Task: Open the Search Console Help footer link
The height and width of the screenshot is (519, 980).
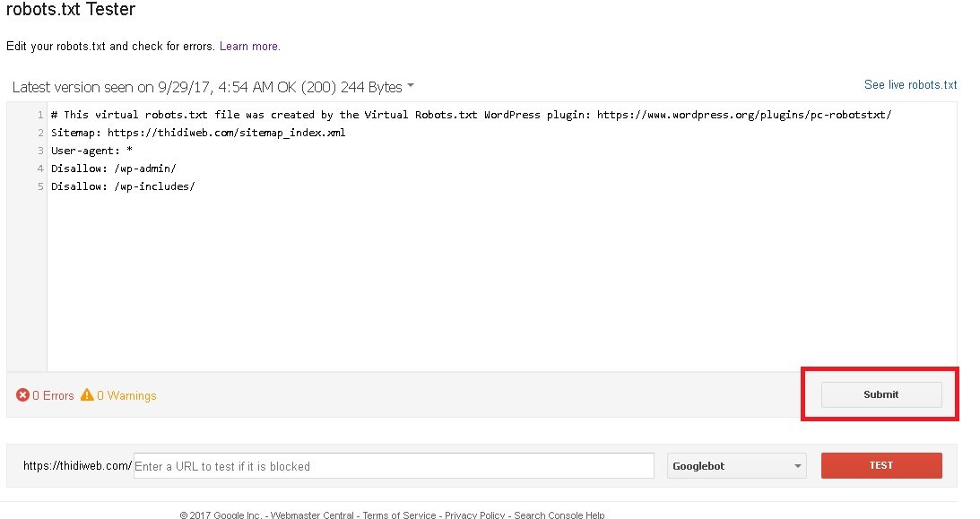Action: [559, 515]
